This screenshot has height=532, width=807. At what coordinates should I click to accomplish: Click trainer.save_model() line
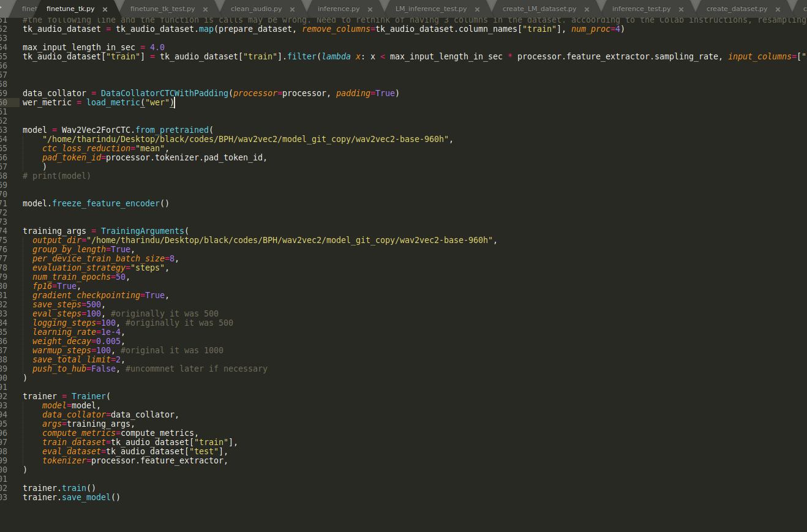pos(72,497)
